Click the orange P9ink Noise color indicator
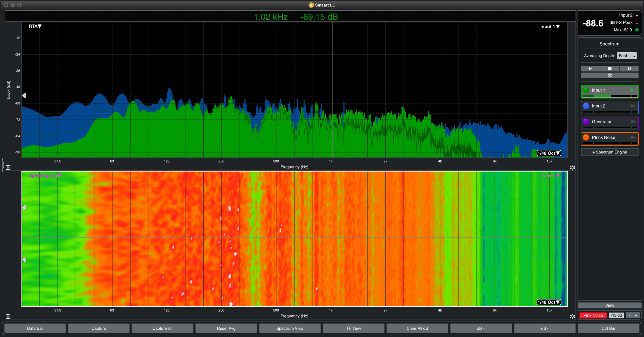 [586, 137]
